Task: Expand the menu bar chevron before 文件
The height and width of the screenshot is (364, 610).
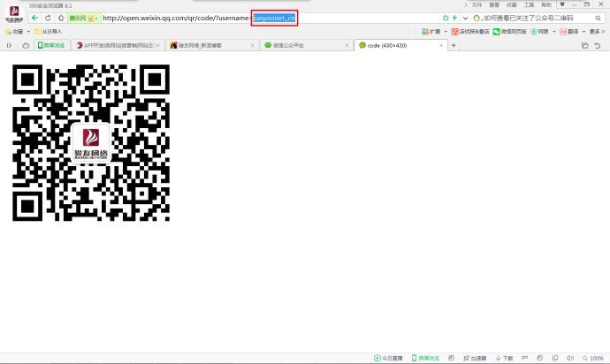Action: click(x=465, y=5)
